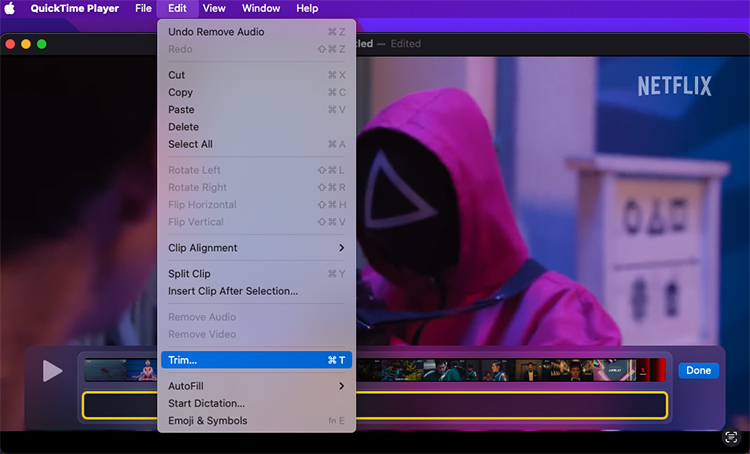Image resolution: width=750 pixels, height=454 pixels.
Task: Open the View menu
Action: click(x=214, y=8)
